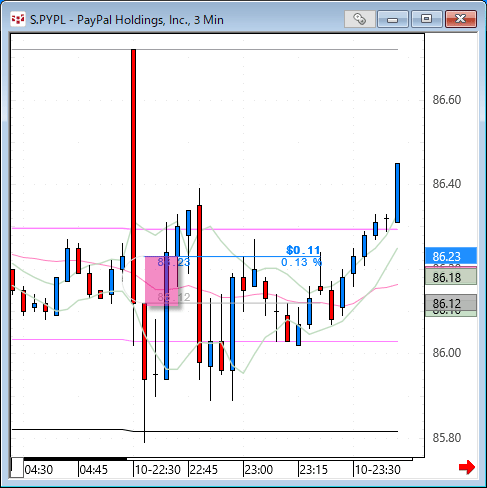This screenshot has height=488, width=487.
Task: Click the window title S.PYPL - PayPal Holdings
Action: (127, 20)
